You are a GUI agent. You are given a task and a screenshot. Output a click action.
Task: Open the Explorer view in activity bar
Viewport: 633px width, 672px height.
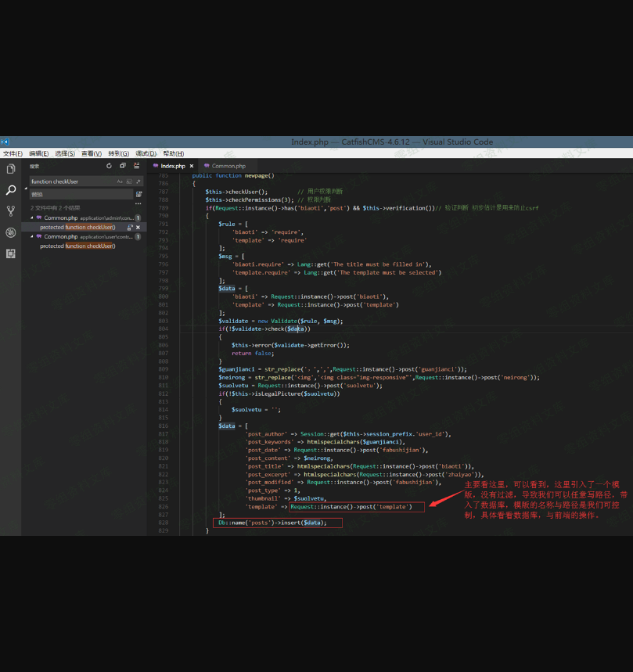pos(11,169)
